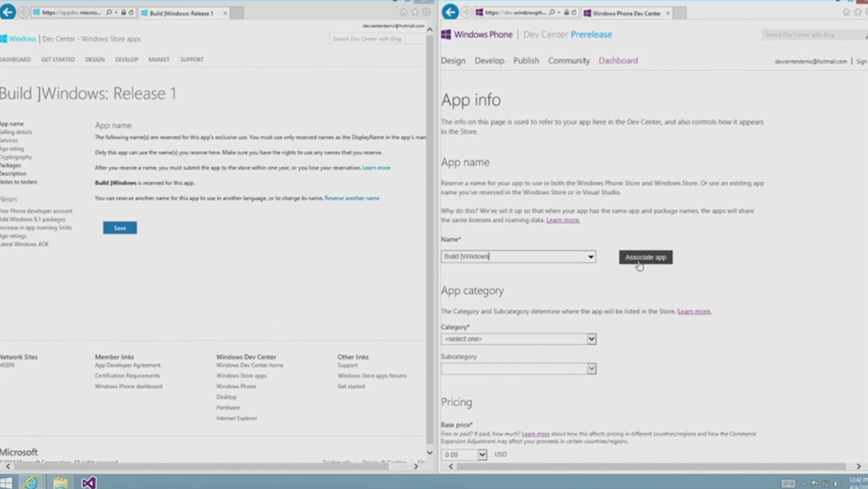Open Dashboard tab in Windows Phone Dev Center
The width and height of the screenshot is (868, 489).
618,61
